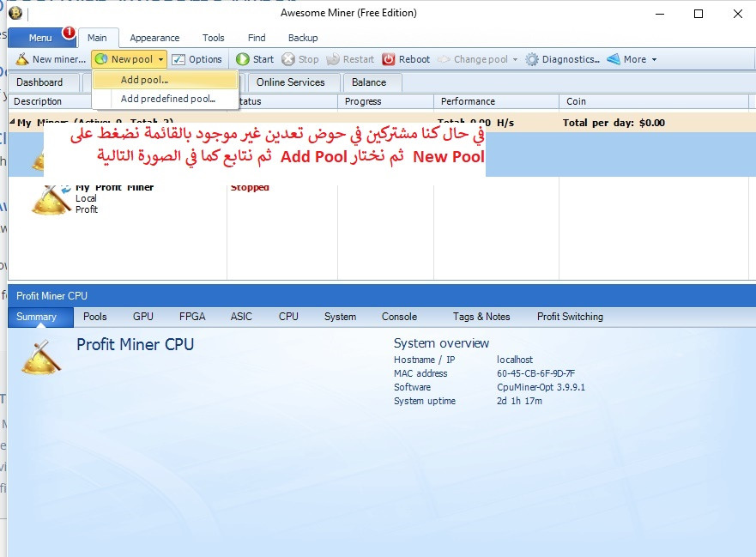
Task: Open the System detail tab
Action: 340,317
